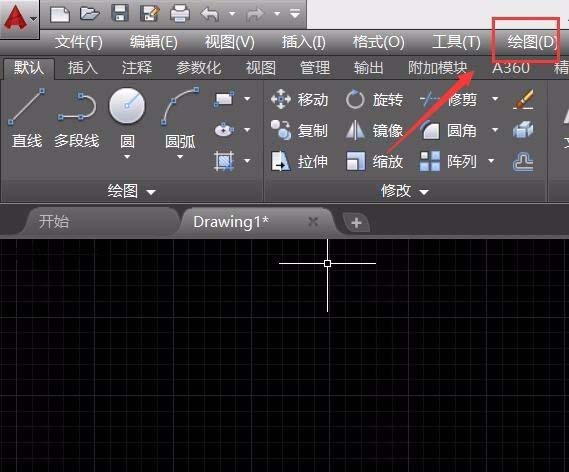569x472 pixels.
Task: Open the 阵列 array dropdown arrow
Action: [x=491, y=161]
